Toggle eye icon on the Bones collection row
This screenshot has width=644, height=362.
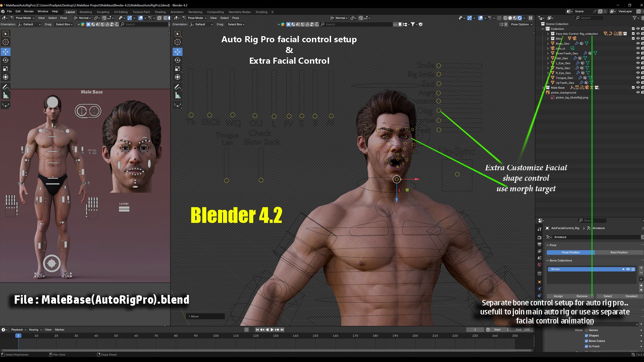pos(628,269)
